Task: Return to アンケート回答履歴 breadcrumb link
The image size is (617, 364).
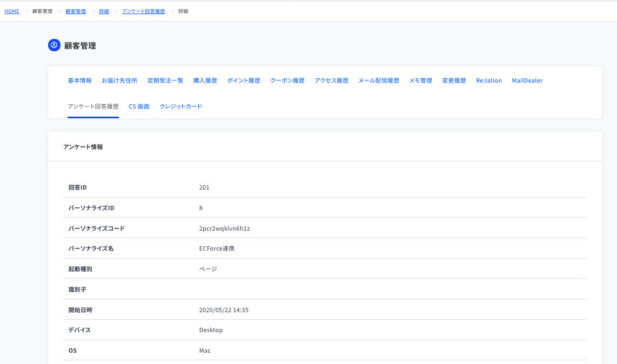Action: click(144, 11)
